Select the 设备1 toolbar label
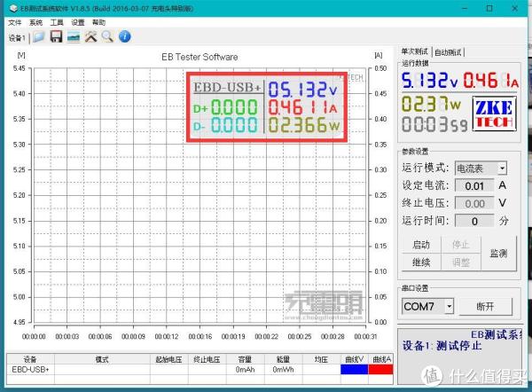Image resolution: width=532 pixels, height=392 pixels. 17,37
